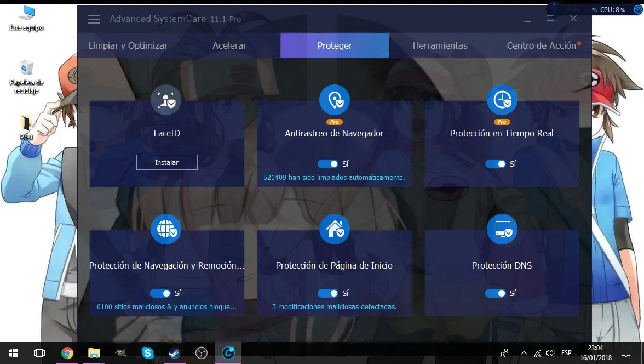Click the Antirastreo de Navegador icon

coord(334,100)
